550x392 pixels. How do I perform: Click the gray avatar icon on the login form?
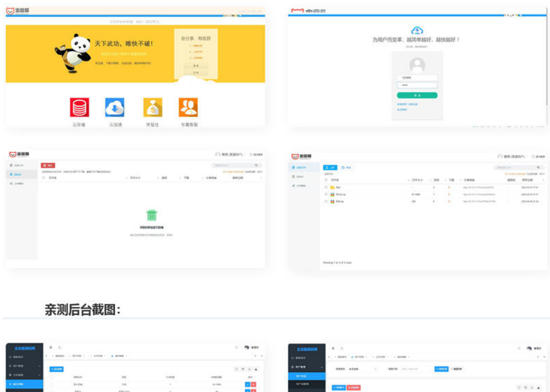click(417, 65)
